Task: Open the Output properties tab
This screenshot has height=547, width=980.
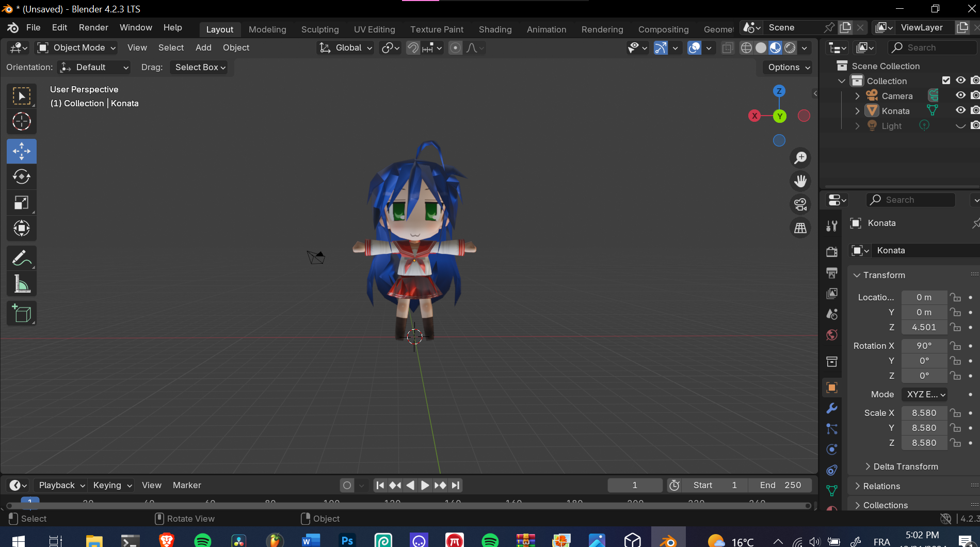Action: [832, 272]
